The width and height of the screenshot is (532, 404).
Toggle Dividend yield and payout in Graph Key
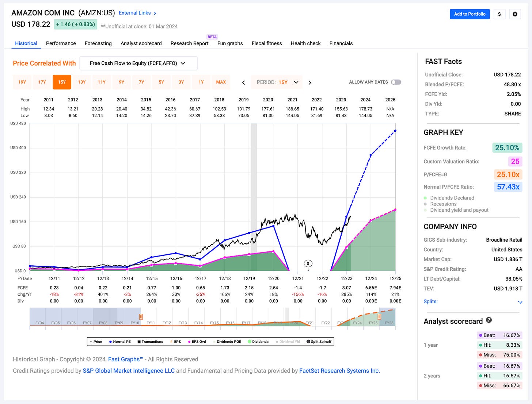456,210
